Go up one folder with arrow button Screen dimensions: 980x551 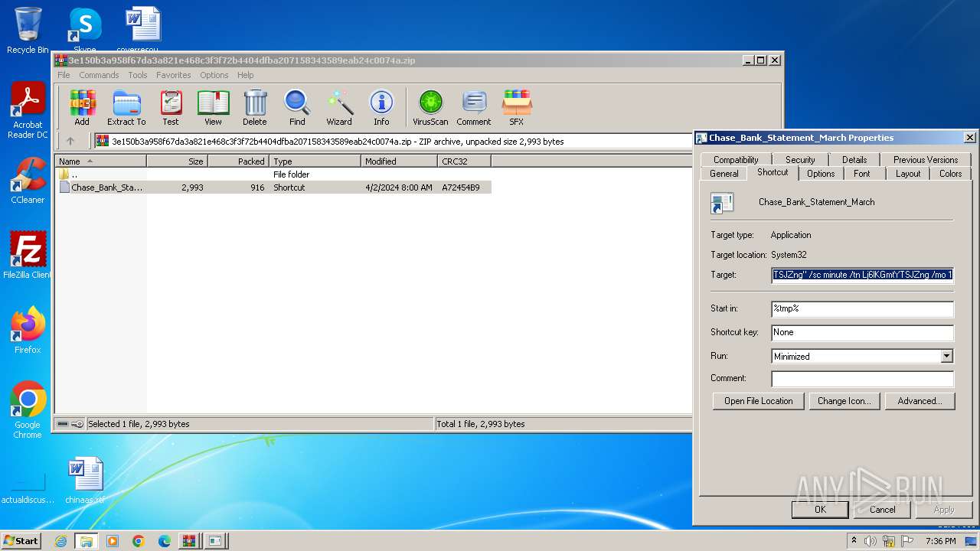(70, 141)
